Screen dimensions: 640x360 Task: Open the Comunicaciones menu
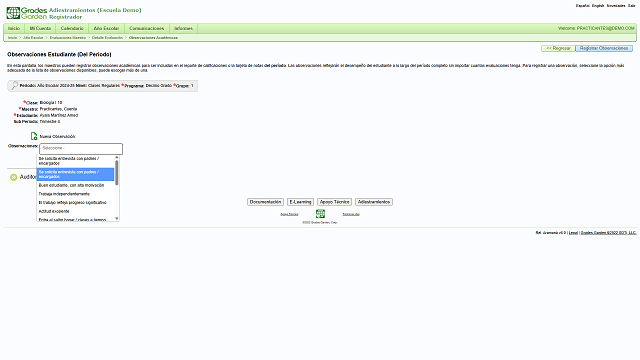[147, 28]
